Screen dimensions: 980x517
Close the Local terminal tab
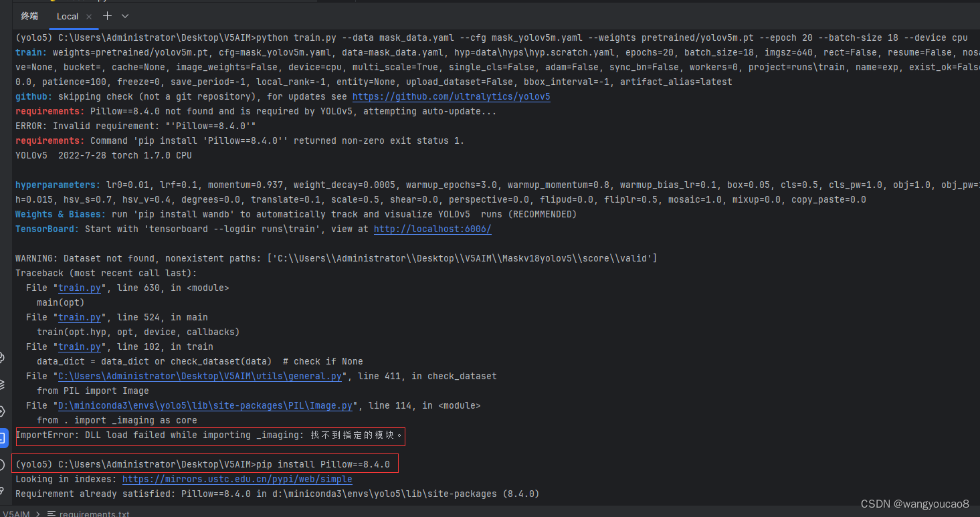(x=88, y=16)
